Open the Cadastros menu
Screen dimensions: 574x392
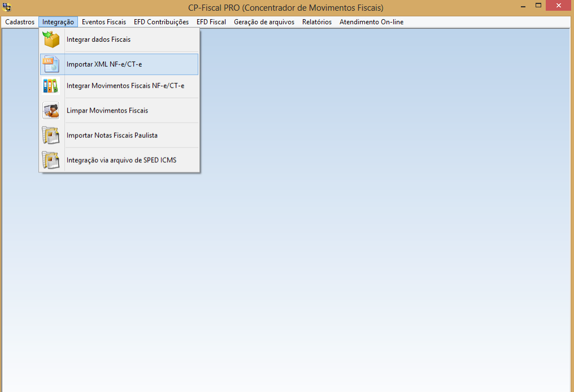(x=20, y=22)
